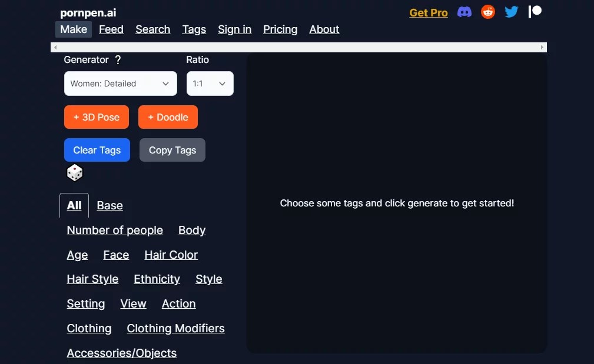Image resolution: width=594 pixels, height=364 pixels.
Task: Open the Generator dropdown showing Women: Detailed
Action: pos(121,84)
